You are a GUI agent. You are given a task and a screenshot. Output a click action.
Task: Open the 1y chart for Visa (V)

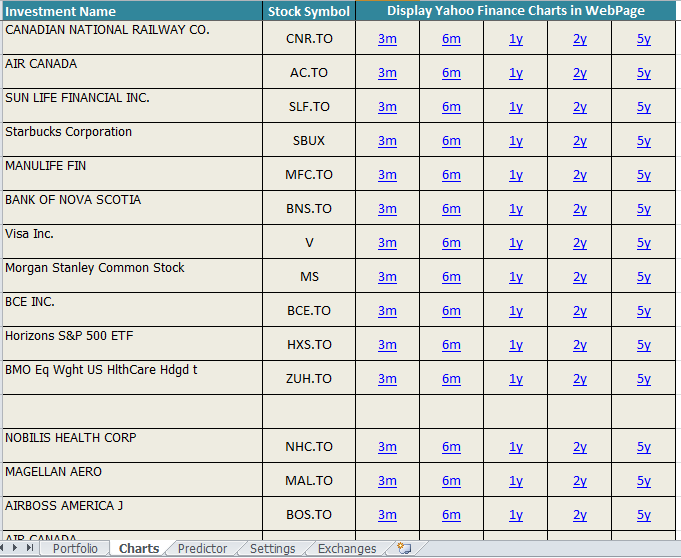coord(516,243)
